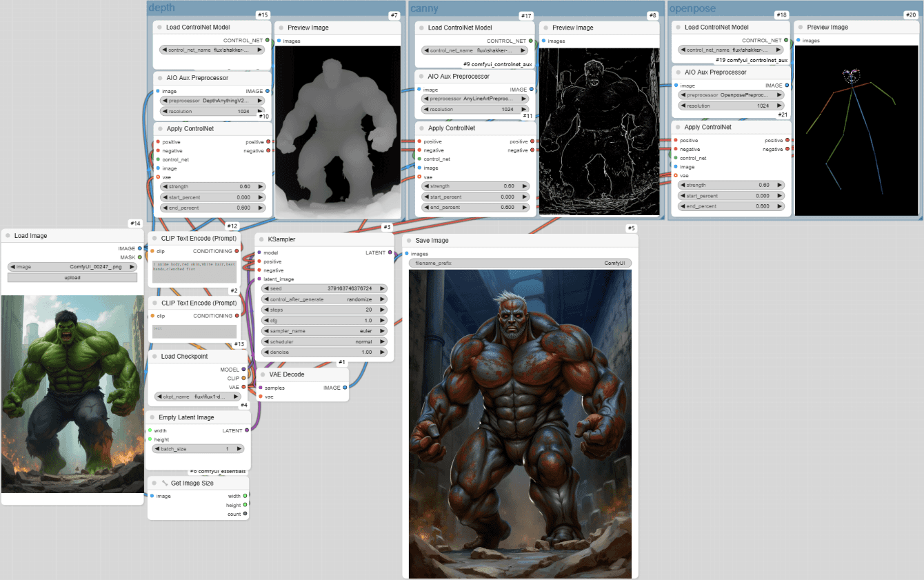924x580 pixels.
Task: Collapse openpose group's AIO Aux Preprocessor node
Action: point(678,72)
